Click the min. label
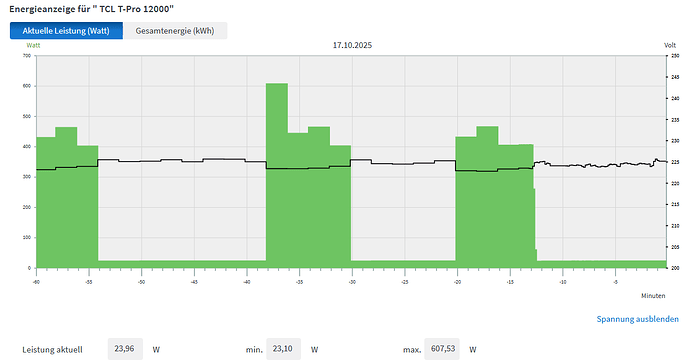690x360 pixels. click(254, 350)
